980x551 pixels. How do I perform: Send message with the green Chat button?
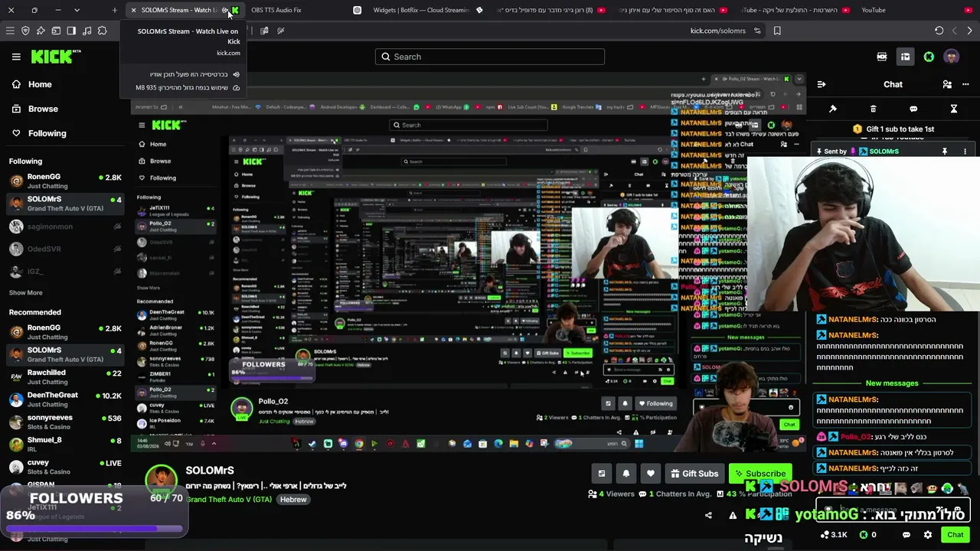955,535
